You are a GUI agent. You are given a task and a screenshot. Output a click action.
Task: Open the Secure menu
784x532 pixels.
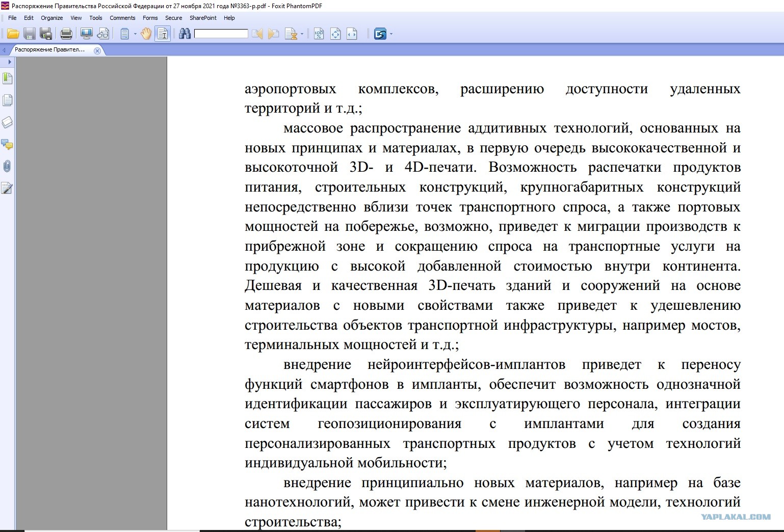pyautogui.click(x=173, y=18)
